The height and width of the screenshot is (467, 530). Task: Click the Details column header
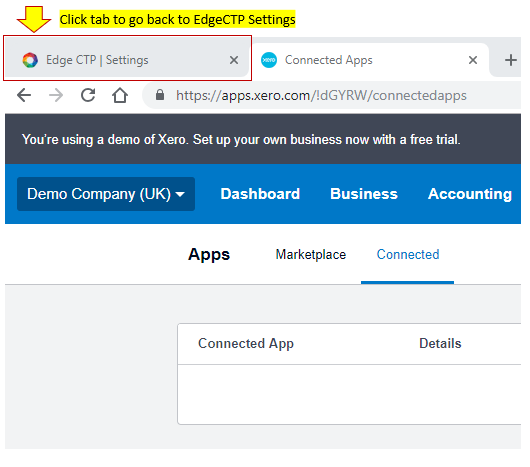pyautogui.click(x=440, y=343)
